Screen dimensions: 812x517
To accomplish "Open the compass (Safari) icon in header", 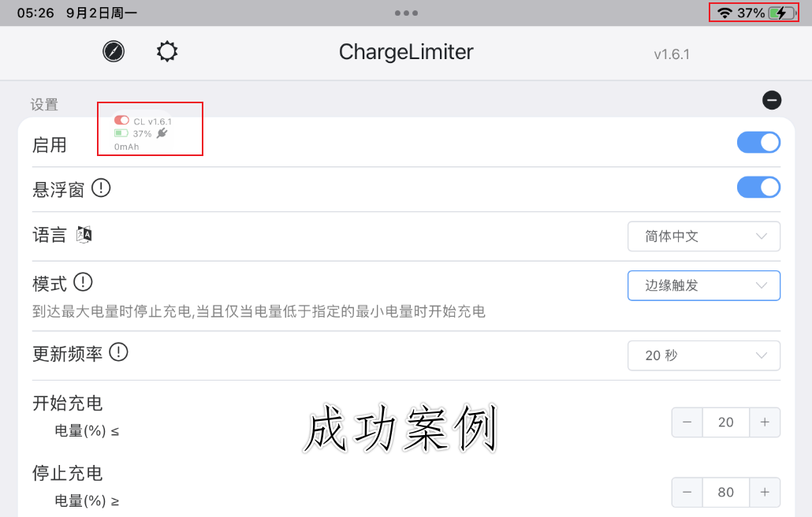I will coord(114,51).
